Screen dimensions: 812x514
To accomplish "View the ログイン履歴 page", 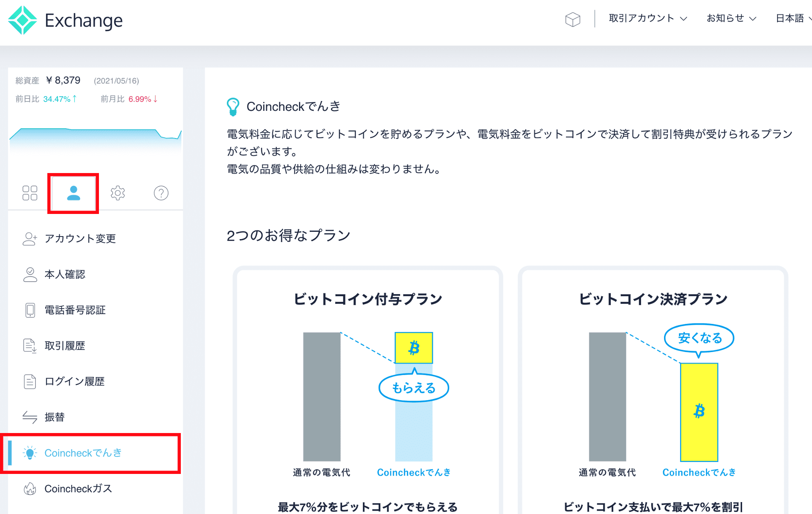I will (x=75, y=381).
